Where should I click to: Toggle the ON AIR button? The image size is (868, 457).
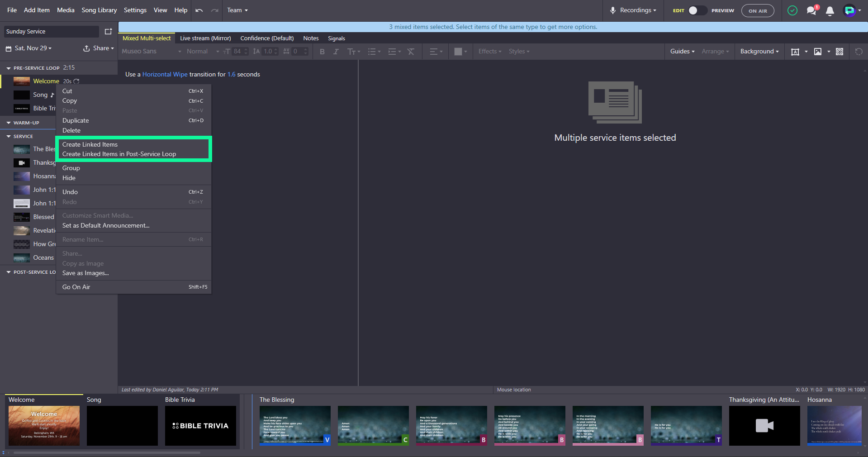click(x=758, y=11)
